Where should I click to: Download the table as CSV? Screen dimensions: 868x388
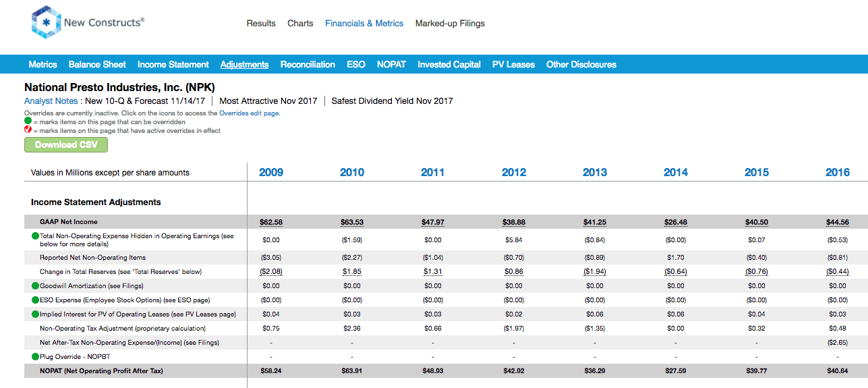[66, 144]
